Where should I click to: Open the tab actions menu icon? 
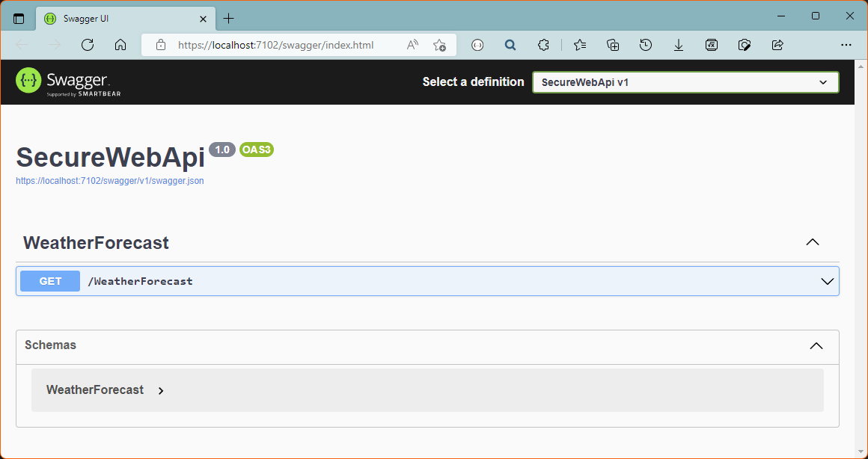(19, 18)
